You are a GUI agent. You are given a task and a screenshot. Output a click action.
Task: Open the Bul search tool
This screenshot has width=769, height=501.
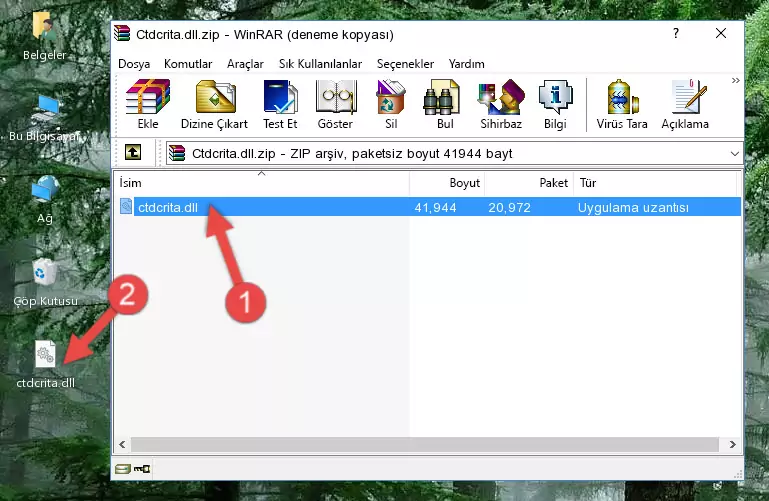[x=445, y=104]
